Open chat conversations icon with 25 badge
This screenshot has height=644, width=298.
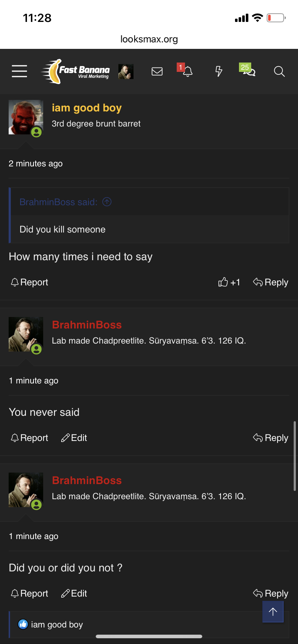[x=249, y=71]
